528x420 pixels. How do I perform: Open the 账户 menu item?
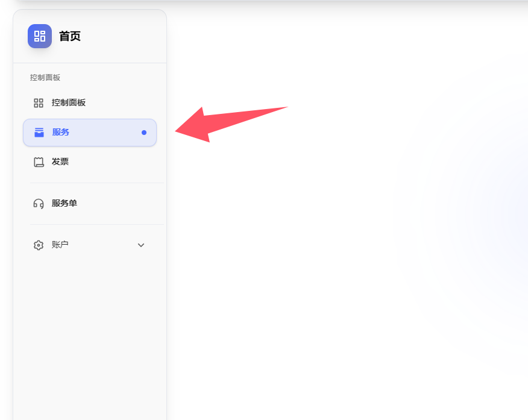[90, 245]
